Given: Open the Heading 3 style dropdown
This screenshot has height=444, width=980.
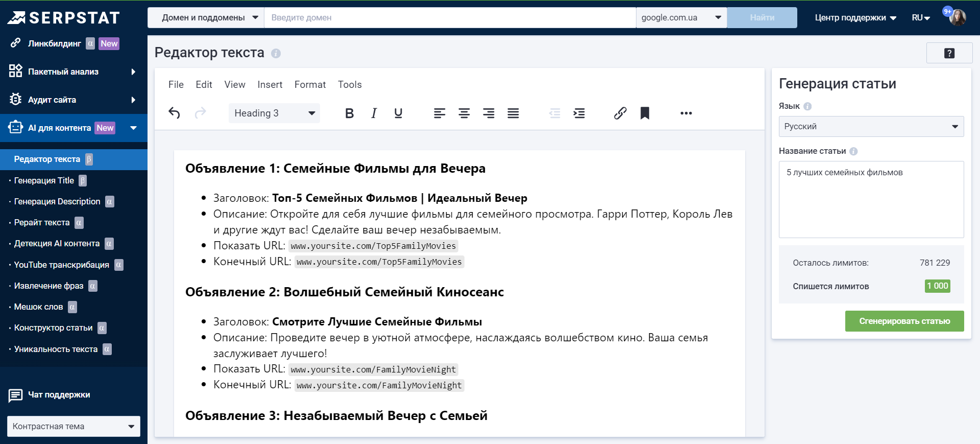Looking at the screenshot, I should 274,113.
